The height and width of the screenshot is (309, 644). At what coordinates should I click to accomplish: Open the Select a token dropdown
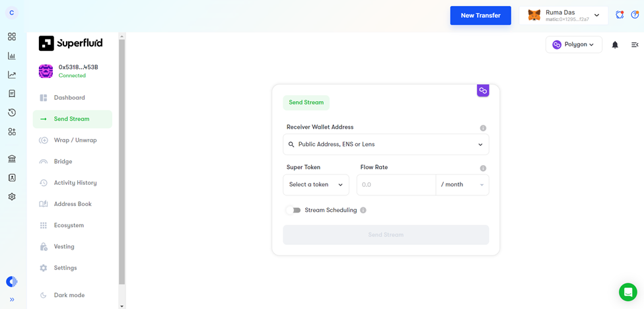tap(316, 185)
